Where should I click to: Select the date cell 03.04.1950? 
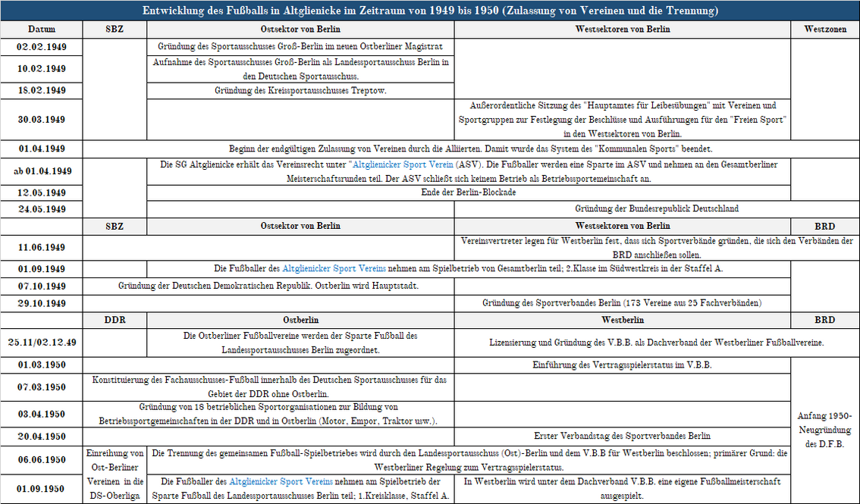click(42, 414)
